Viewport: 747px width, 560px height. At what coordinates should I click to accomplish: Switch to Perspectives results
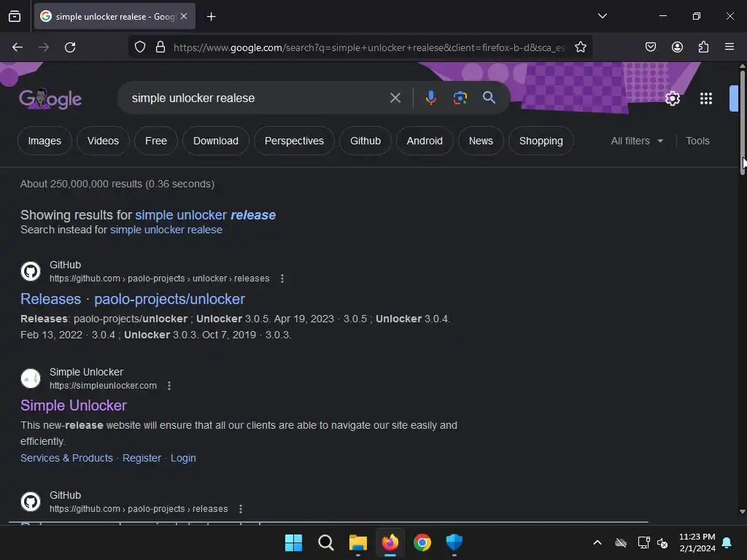[x=294, y=141]
